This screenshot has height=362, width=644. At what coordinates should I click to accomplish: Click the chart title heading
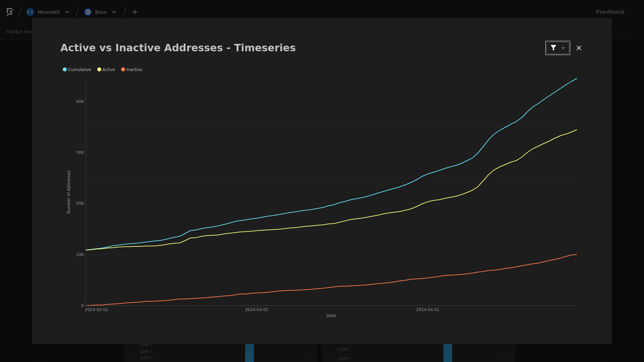point(178,48)
